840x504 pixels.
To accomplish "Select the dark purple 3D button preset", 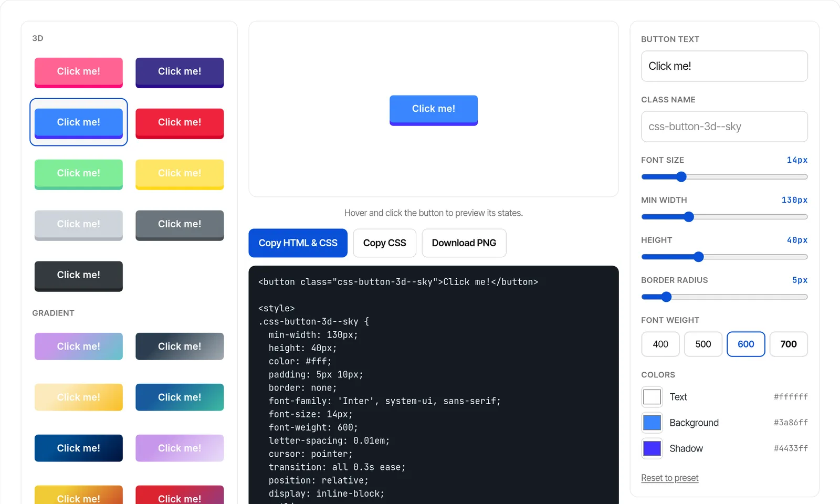I will (180, 72).
